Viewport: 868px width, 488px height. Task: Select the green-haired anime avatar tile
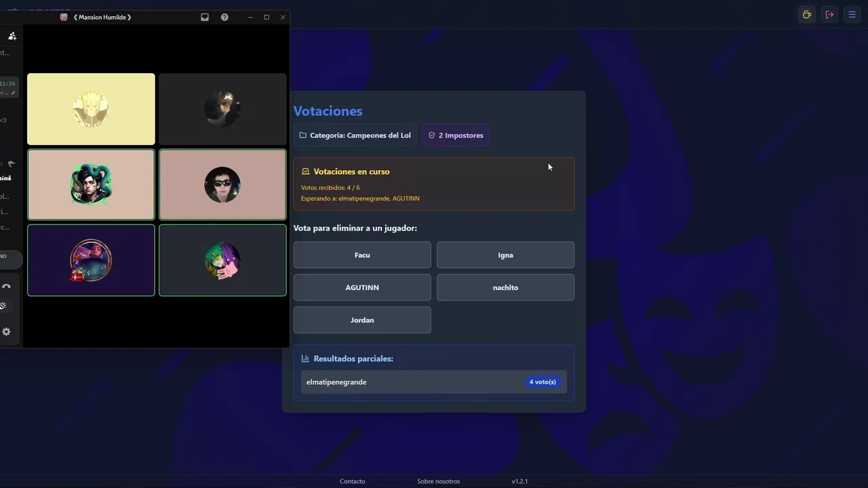(x=222, y=260)
